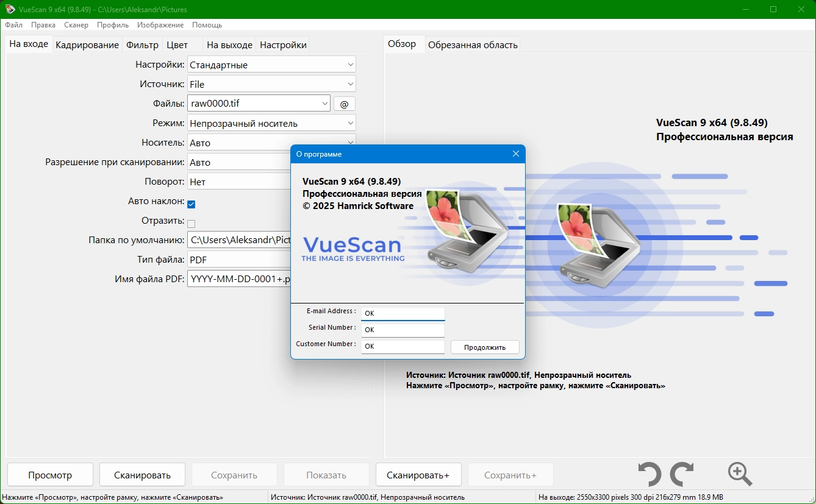Click the VueScan logo in About dialog
Screen dimensions: 816x504
353,249
